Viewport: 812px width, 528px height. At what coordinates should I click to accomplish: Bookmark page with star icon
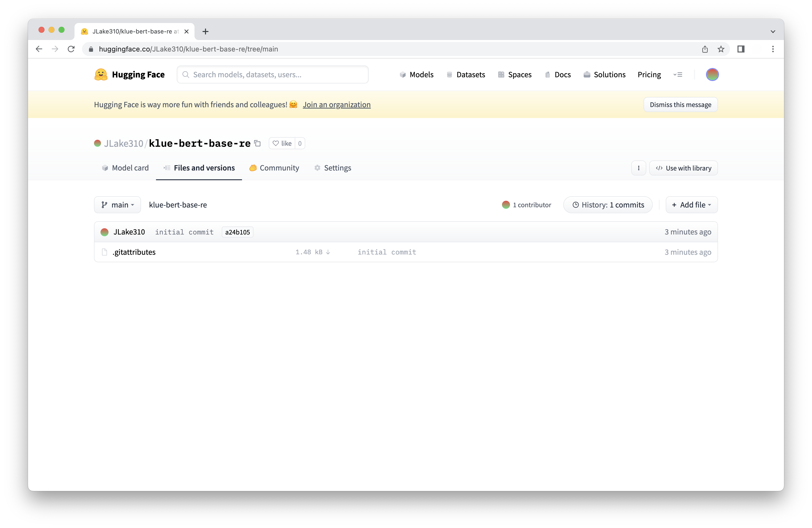[x=720, y=49]
